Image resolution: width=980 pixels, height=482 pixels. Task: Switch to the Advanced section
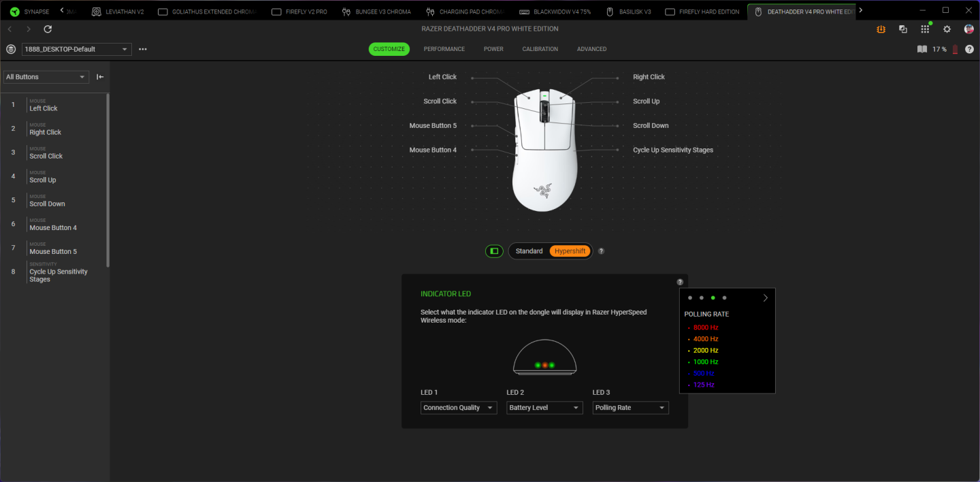click(591, 49)
